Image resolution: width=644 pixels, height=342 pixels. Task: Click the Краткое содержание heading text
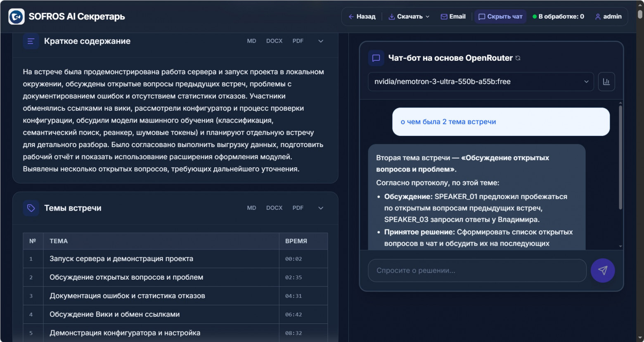[x=87, y=41]
